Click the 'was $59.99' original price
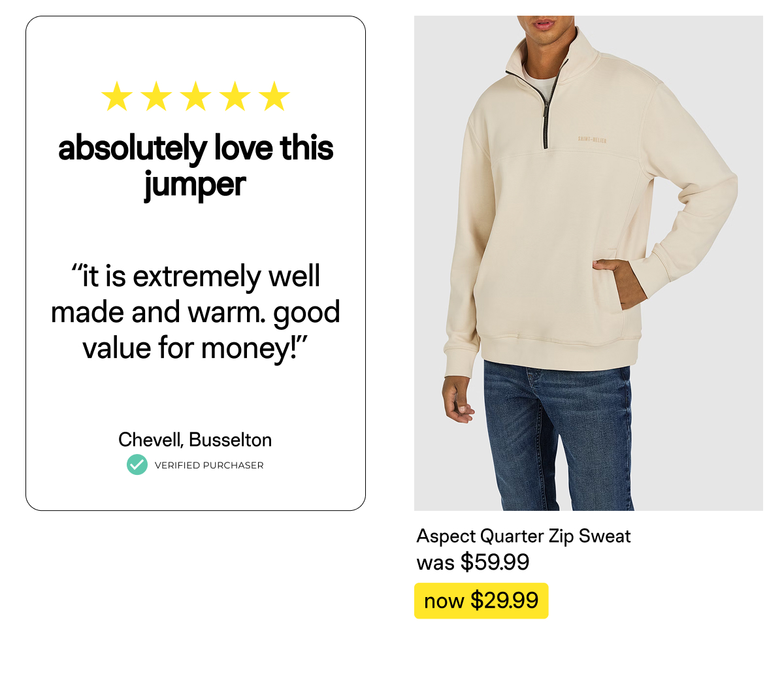The width and height of the screenshot is (784, 682). point(473,562)
